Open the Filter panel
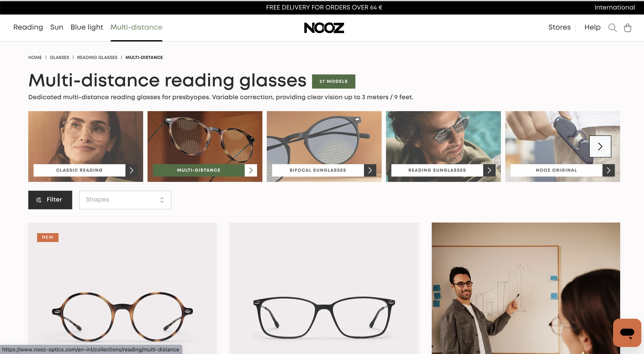 (x=50, y=200)
